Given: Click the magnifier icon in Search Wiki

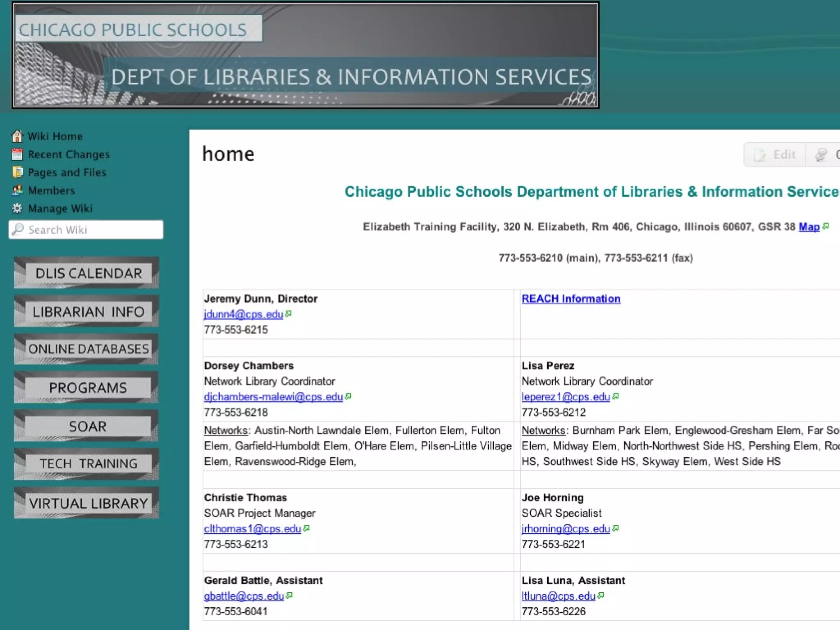Looking at the screenshot, I should click(x=18, y=229).
